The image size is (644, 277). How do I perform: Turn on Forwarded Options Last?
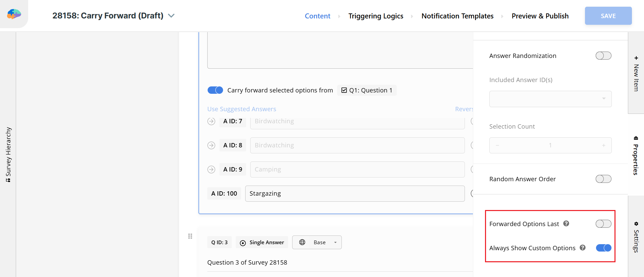tap(603, 224)
